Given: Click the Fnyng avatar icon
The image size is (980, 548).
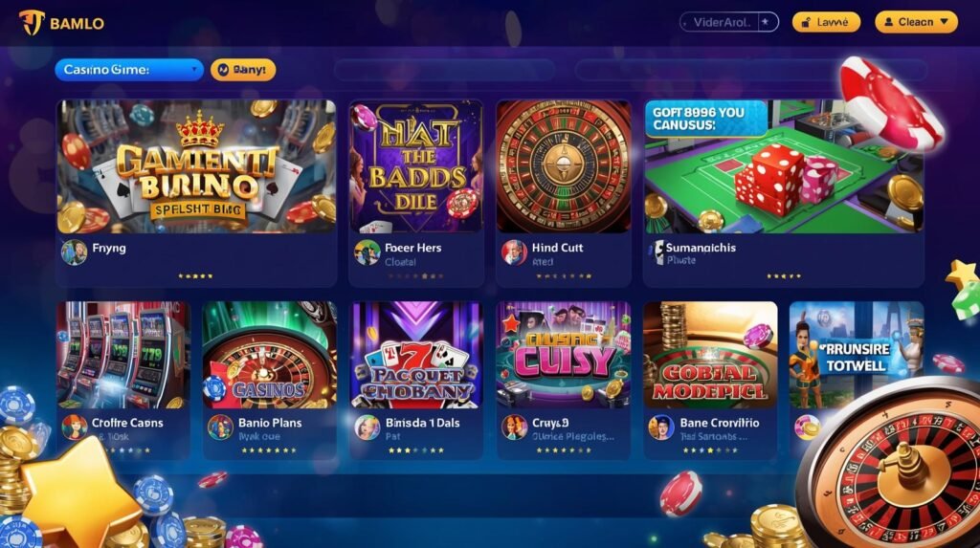Looking at the screenshot, I should click(74, 252).
